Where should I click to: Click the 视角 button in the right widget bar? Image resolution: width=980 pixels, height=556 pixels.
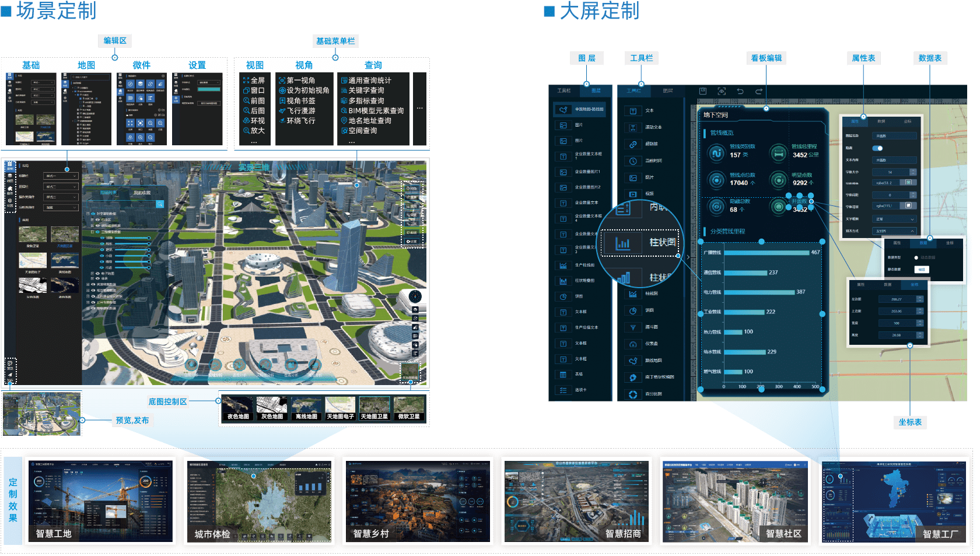(x=412, y=188)
